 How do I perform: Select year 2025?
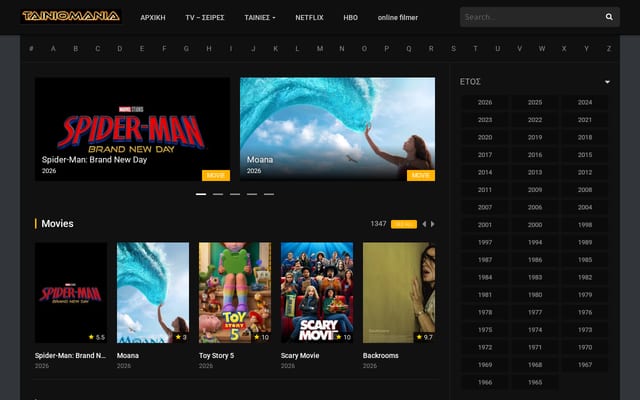pos(535,102)
